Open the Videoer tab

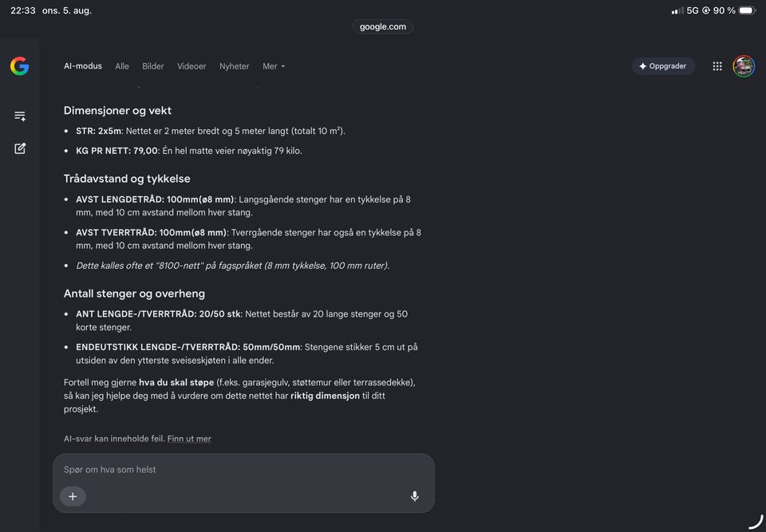(191, 66)
